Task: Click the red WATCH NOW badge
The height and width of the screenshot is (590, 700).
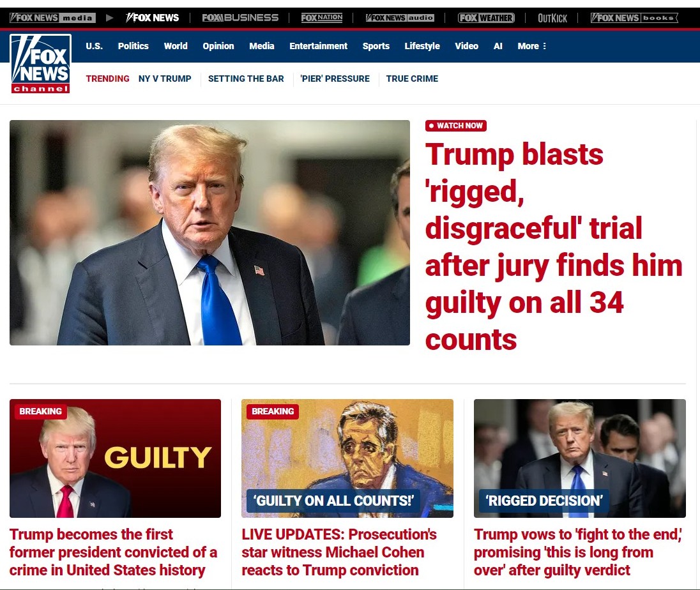Action: (456, 126)
